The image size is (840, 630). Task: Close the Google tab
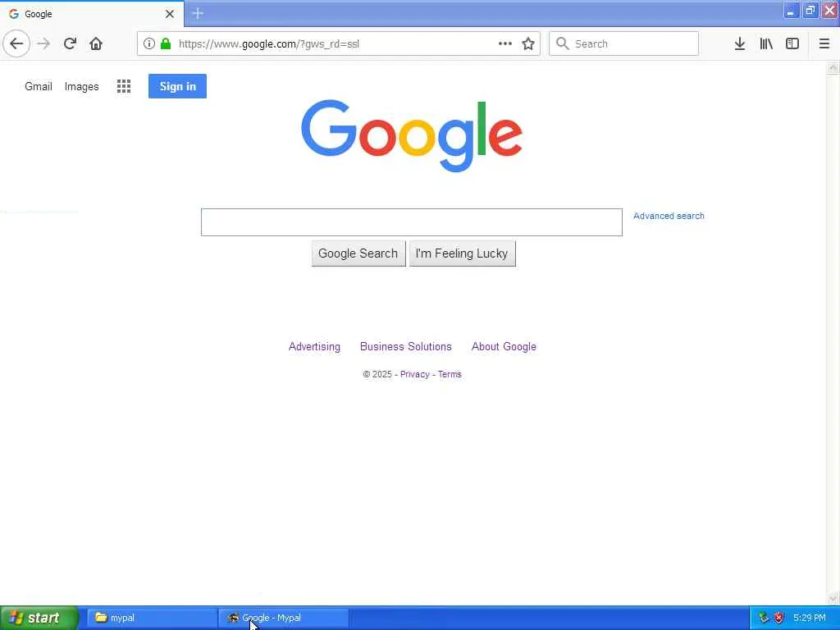point(170,14)
